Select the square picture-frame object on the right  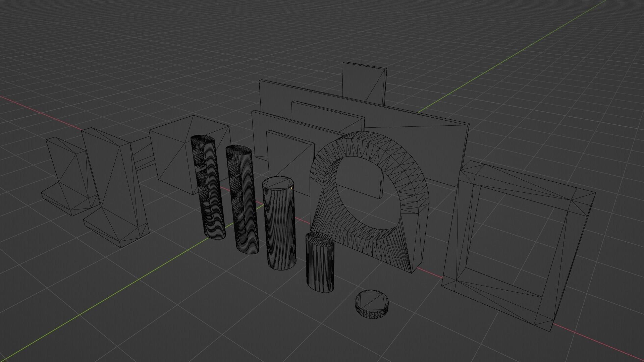click(518, 246)
